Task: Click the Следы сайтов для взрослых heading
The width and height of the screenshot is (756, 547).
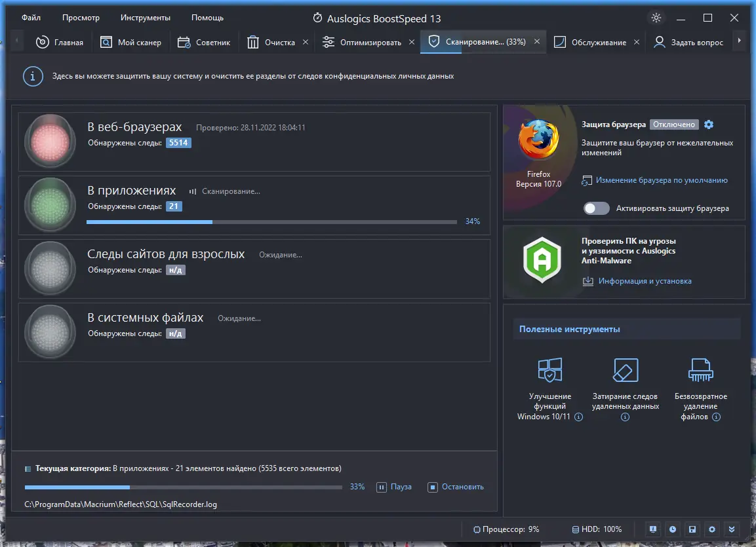Action: [x=166, y=254]
